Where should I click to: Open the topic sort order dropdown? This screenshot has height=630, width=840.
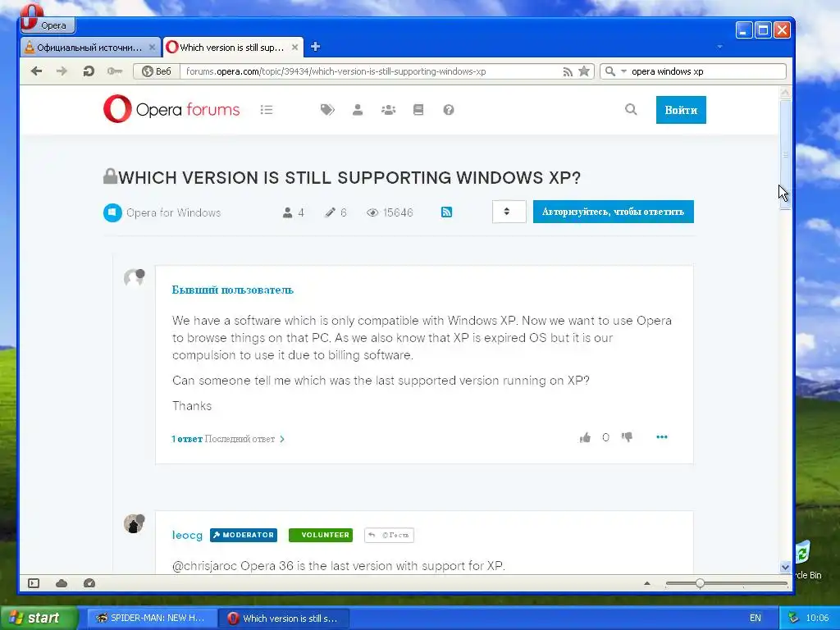[x=509, y=212]
